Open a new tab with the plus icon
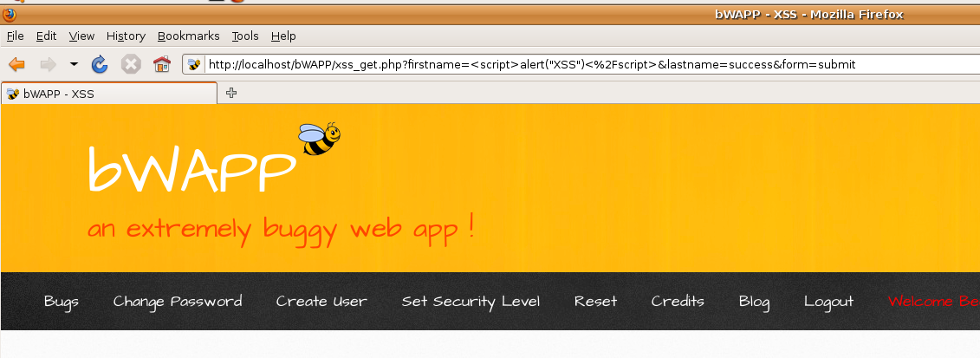 coord(231,93)
